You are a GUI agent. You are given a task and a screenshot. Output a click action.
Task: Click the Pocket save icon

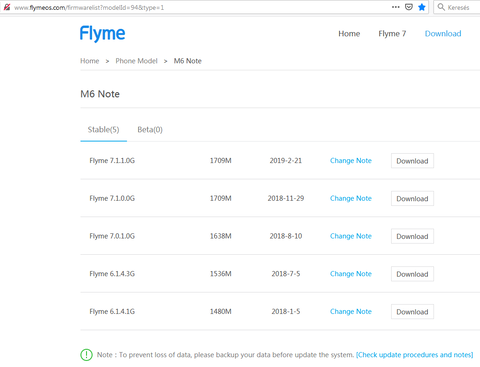[409, 7]
